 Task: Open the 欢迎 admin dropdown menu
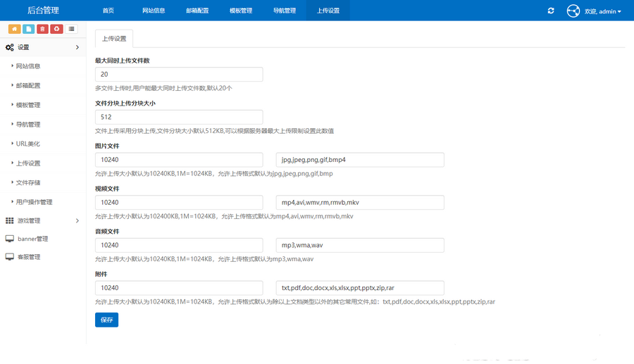602,11
